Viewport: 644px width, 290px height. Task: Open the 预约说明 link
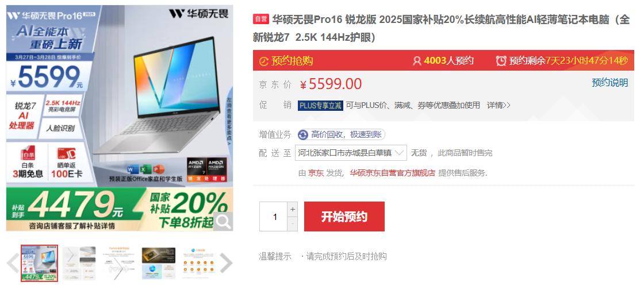pyautogui.click(x=610, y=83)
